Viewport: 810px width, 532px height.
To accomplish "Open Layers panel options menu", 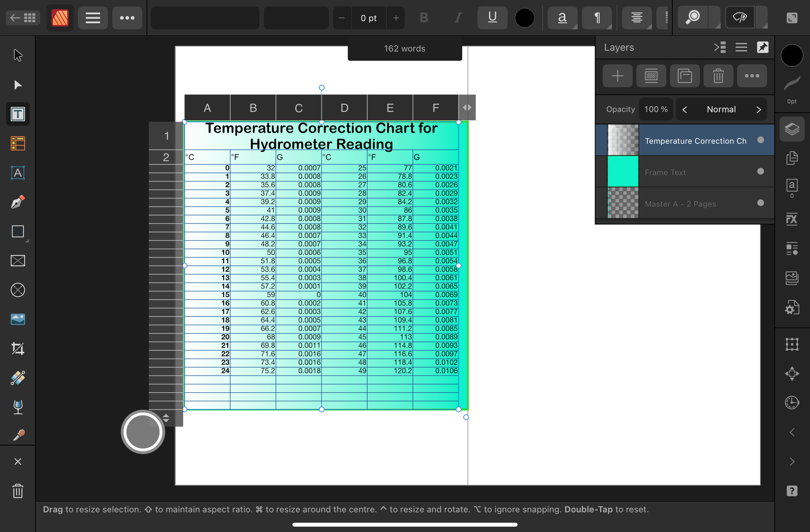I will pos(741,47).
